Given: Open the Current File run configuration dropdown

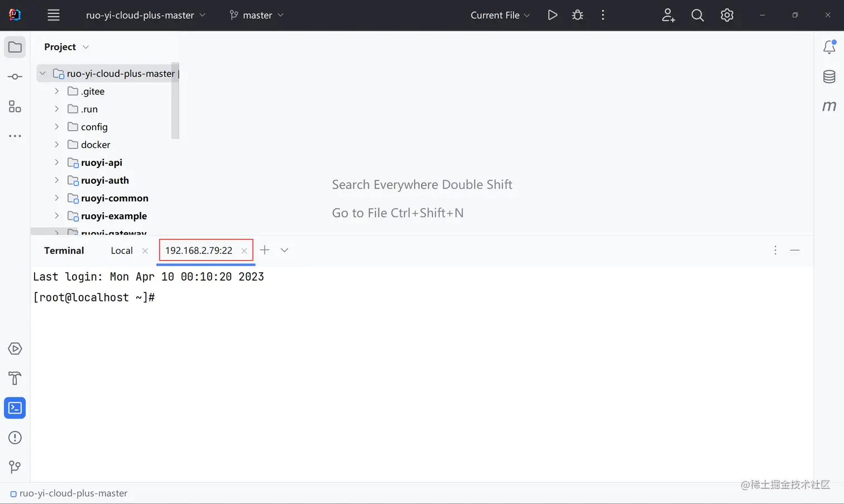Looking at the screenshot, I should click(x=500, y=15).
